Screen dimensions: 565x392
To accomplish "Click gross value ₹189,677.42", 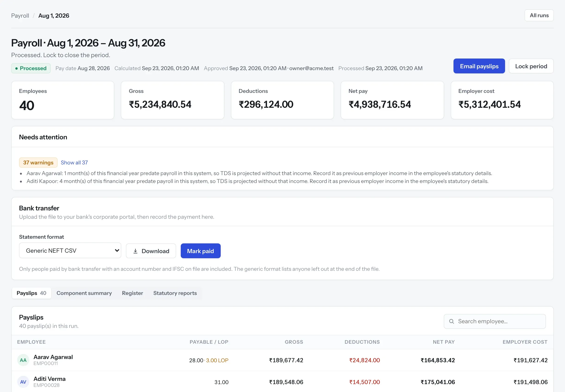I will click(x=286, y=360).
